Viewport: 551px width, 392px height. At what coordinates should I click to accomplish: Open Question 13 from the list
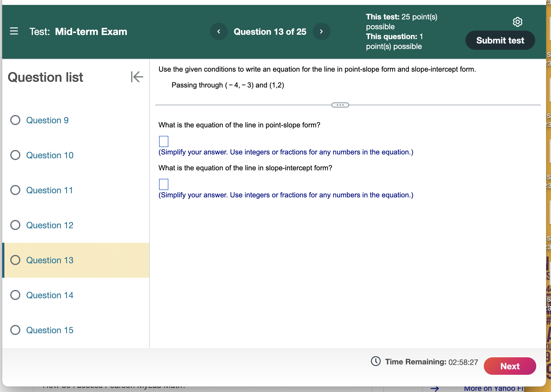coord(49,260)
